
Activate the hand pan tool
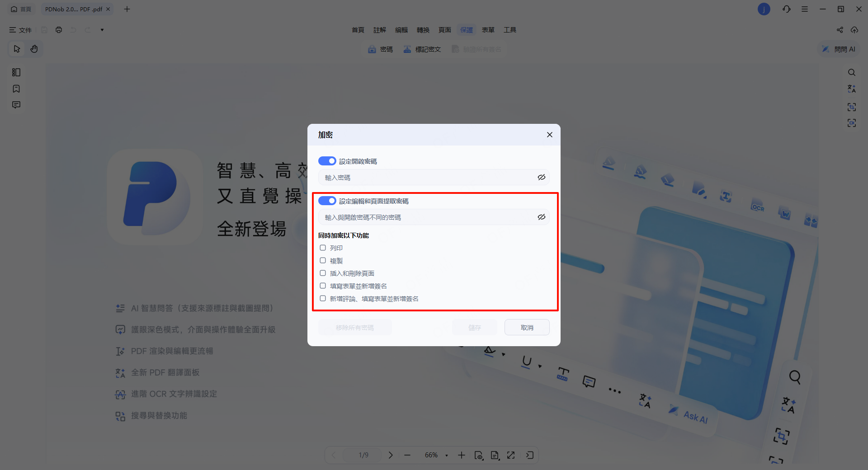coord(34,49)
